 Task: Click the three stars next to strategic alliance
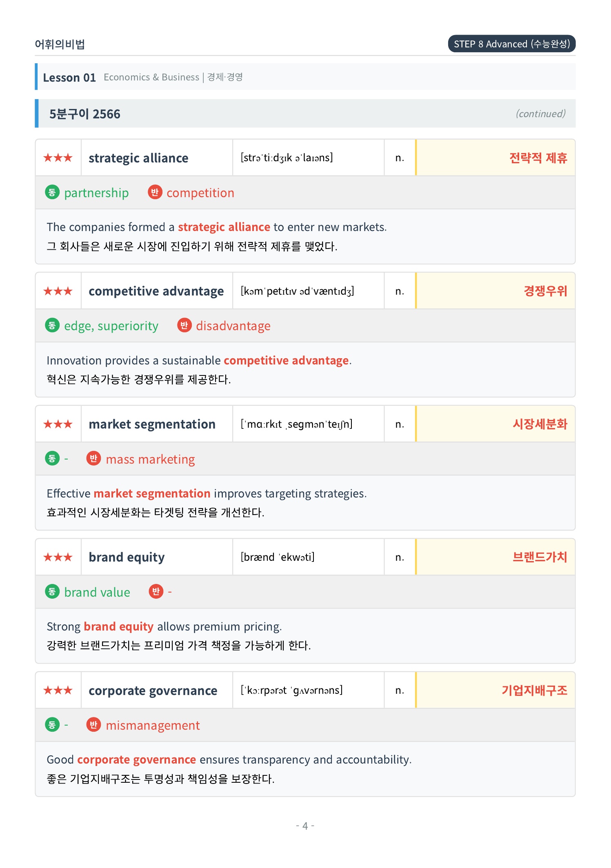pyautogui.click(x=58, y=158)
